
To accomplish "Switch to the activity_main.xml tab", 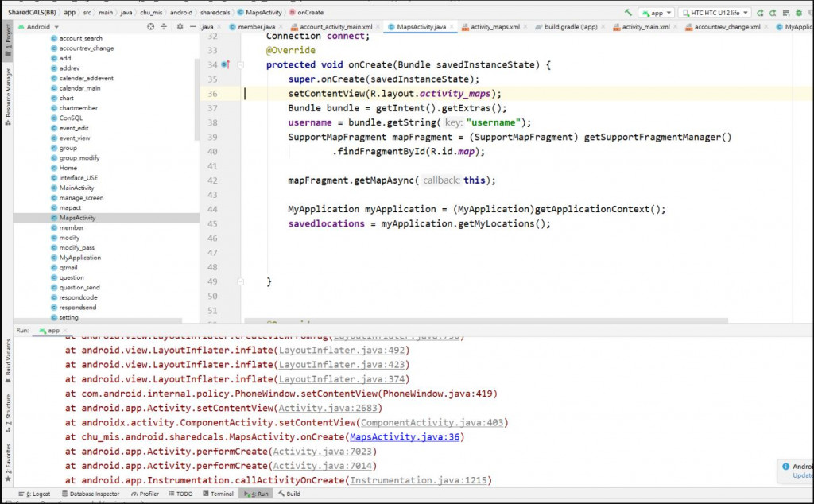I will [x=645, y=26].
